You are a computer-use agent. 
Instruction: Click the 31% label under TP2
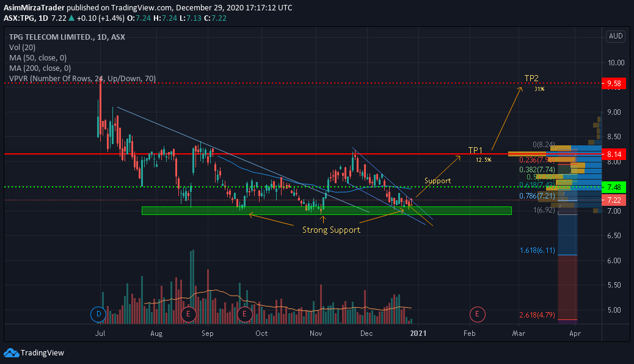[x=539, y=89]
